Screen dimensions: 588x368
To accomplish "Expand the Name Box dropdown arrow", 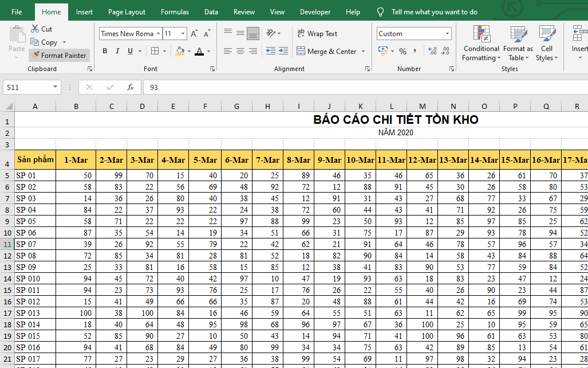I will click(56, 87).
